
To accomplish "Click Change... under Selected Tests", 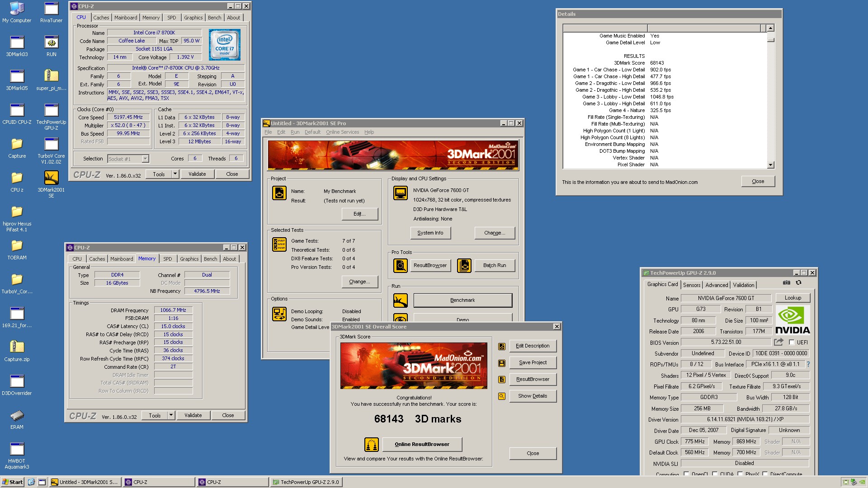I will point(359,282).
